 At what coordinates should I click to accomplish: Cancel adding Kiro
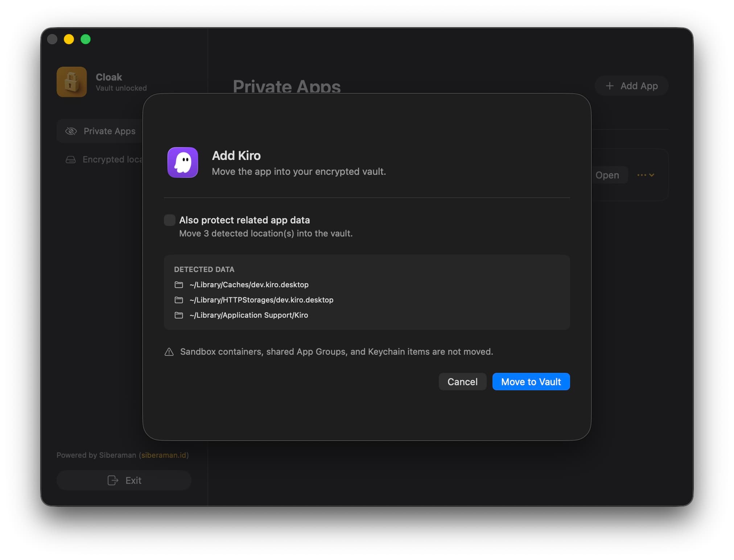[462, 382]
